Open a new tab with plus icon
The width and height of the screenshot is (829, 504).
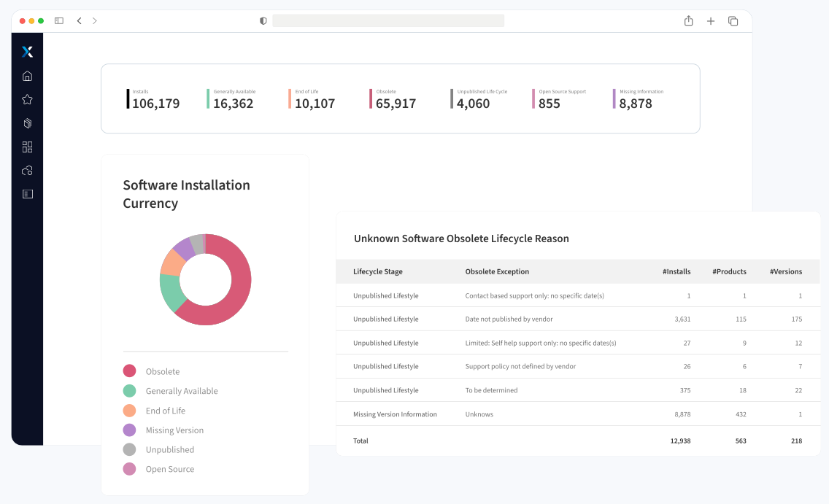click(711, 21)
